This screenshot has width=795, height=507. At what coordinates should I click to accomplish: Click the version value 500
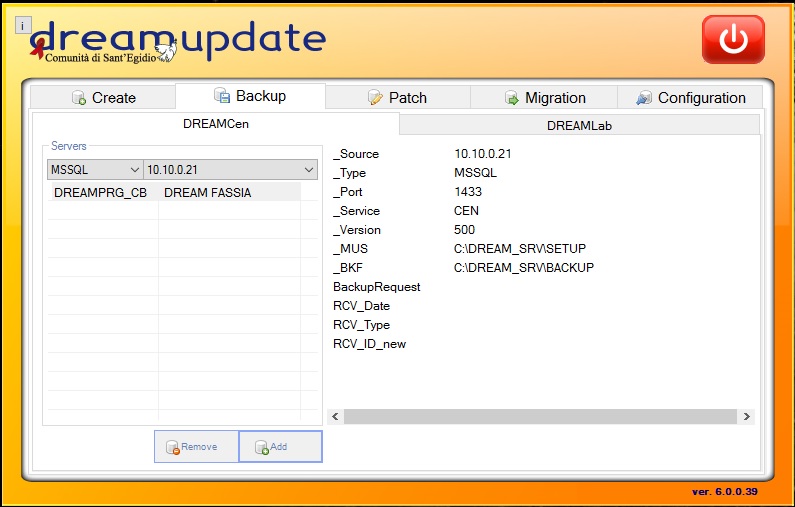click(464, 230)
